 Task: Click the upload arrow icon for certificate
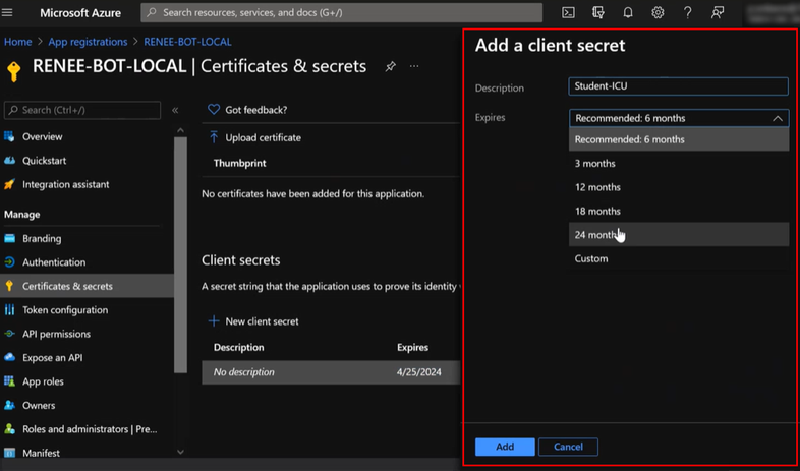tap(214, 137)
